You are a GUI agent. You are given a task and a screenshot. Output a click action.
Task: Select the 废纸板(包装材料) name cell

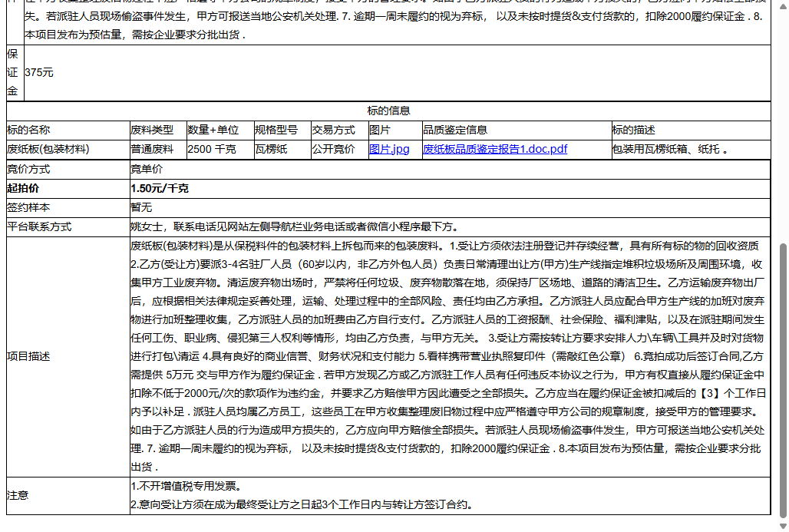(x=48, y=150)
